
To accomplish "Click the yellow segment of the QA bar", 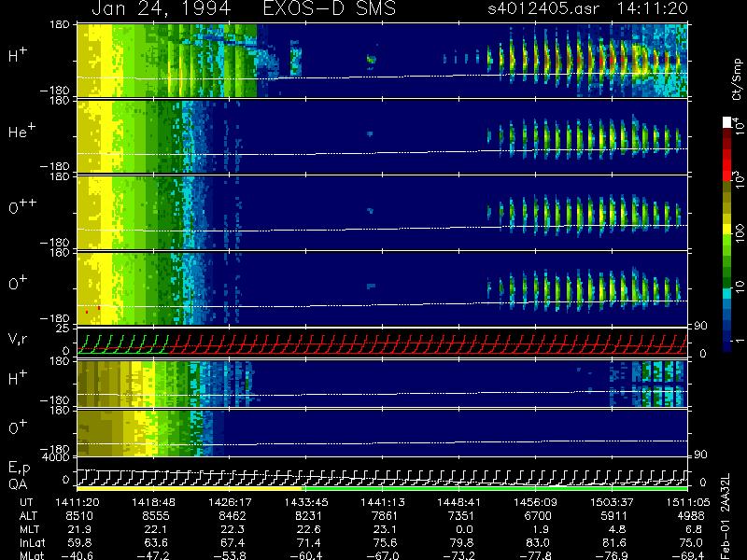I will point(190,488).
